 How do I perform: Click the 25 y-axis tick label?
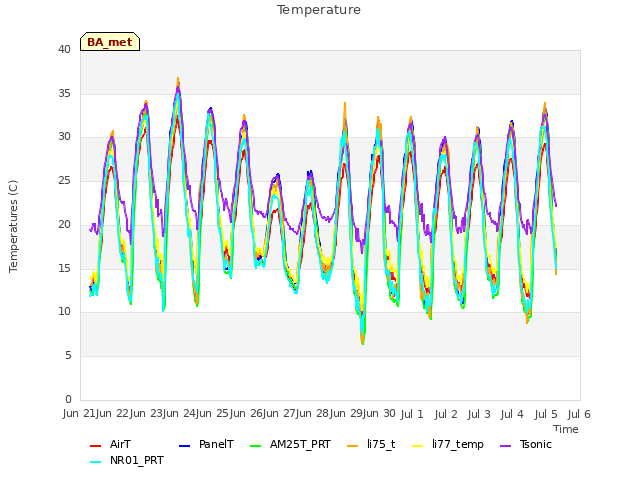pyautogui.click(x=64, y=180)
